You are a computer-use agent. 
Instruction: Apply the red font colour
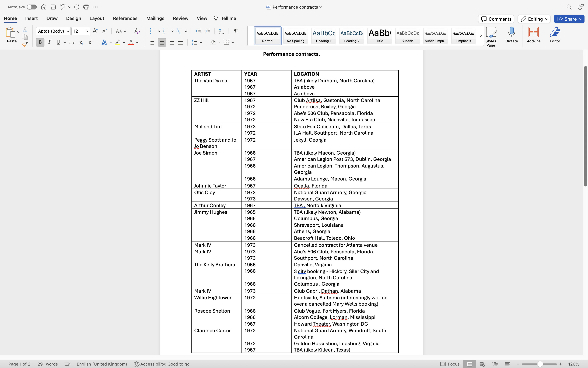pos(131,42)
